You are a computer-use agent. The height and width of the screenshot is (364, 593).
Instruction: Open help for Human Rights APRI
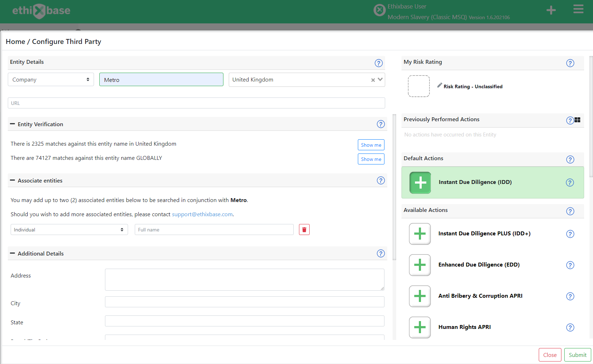click(x=570, y=327)
